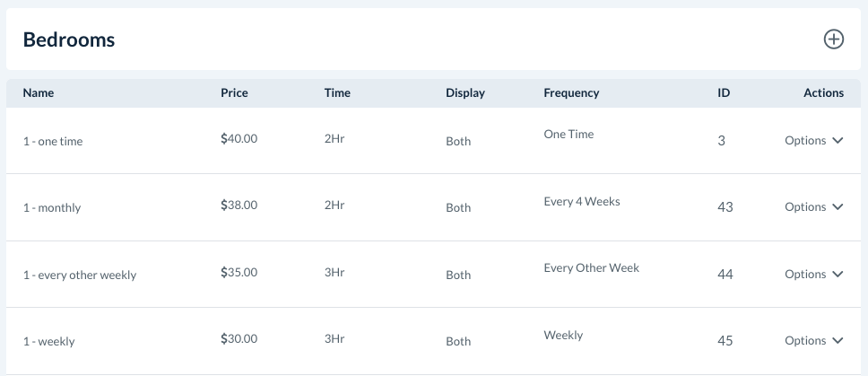The height and width of the screenshot is (376, 868).
Task: Open Options dropdown for 1 - one time
Action: click(x=813, y=141)
